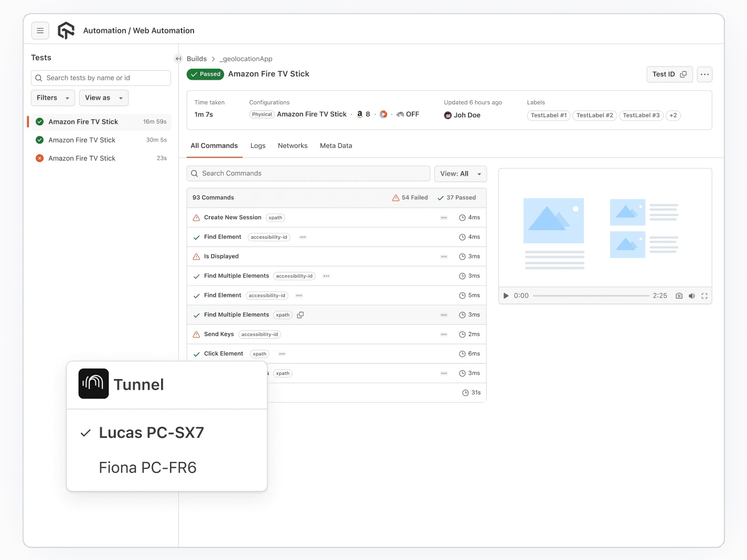Collapse the Tests sidebar panel
The image size is (747, 560).
coord(178,59)
